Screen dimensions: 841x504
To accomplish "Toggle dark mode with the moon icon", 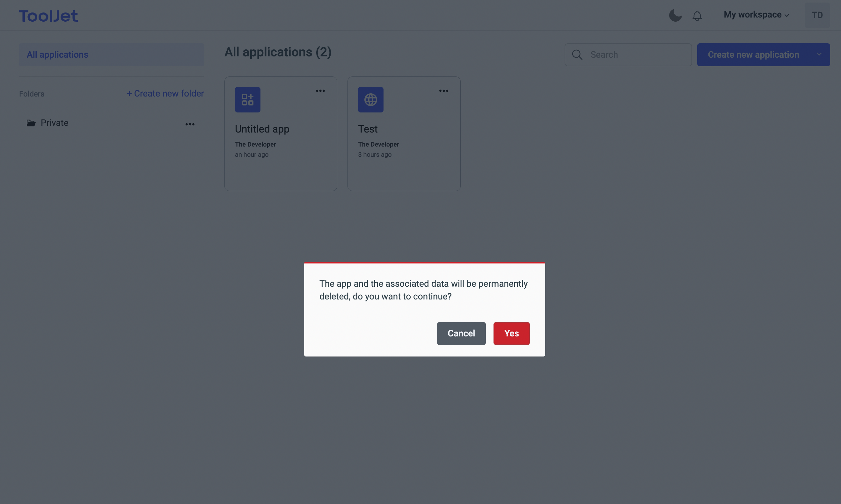I will tap(675, 15).
